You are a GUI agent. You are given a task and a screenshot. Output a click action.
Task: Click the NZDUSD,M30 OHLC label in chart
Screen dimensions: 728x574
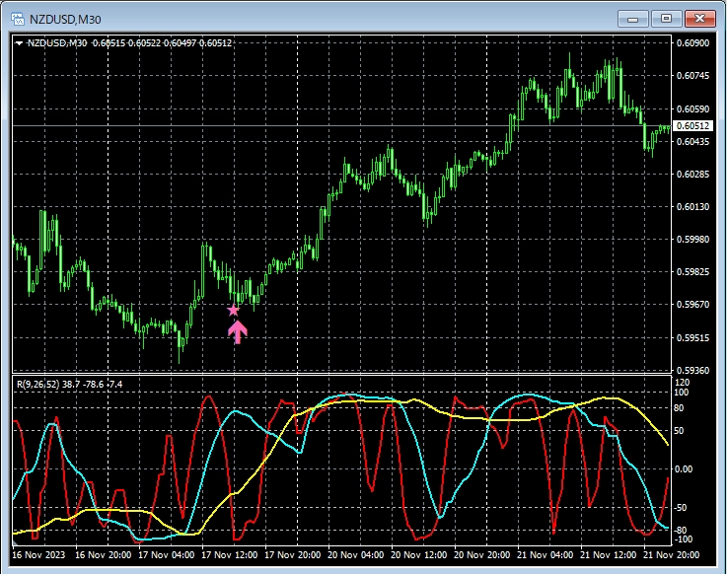tap(129, 42)
